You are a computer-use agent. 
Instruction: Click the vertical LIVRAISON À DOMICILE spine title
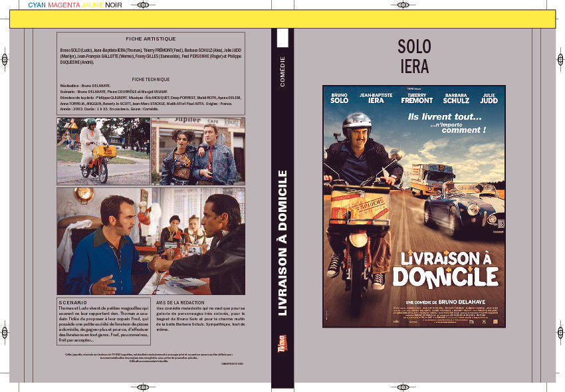282,243
